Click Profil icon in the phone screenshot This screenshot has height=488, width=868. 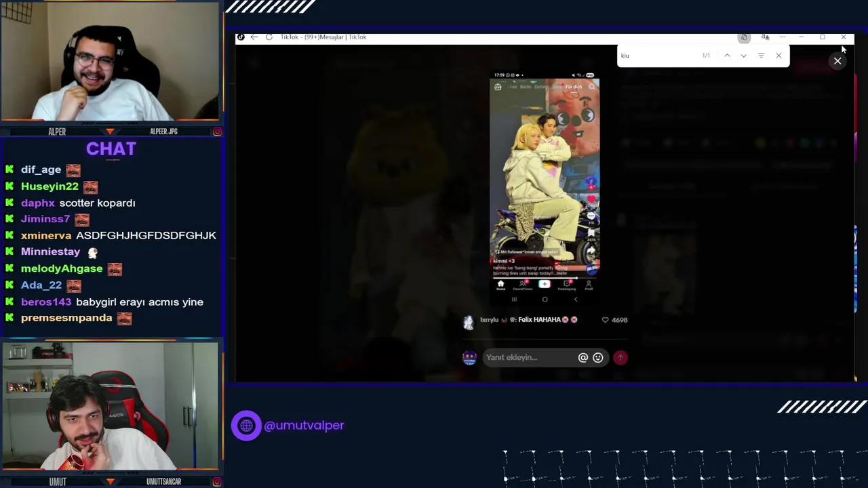pyautogui.click(x=589, y=285)
